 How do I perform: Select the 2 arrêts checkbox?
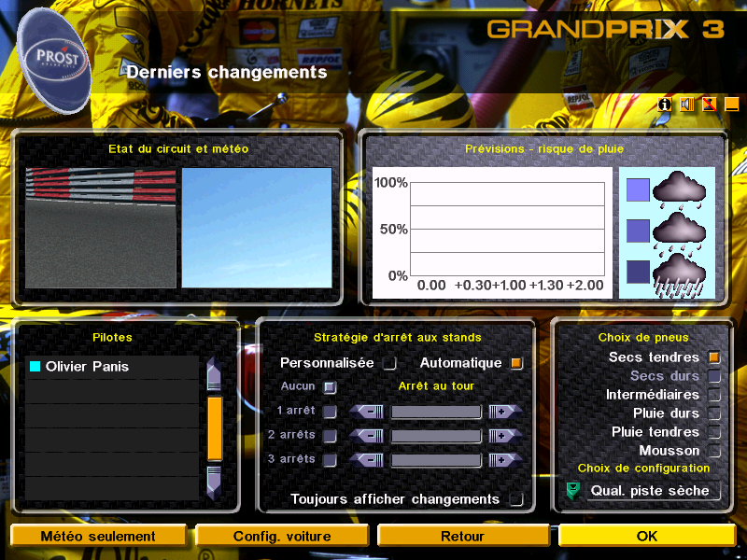(330, 435)
